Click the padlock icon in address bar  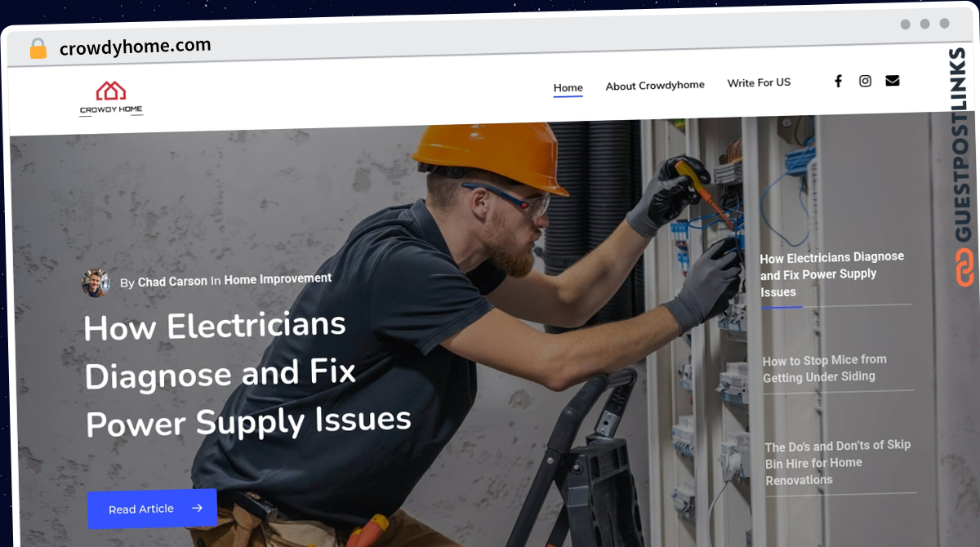point(38,49)
